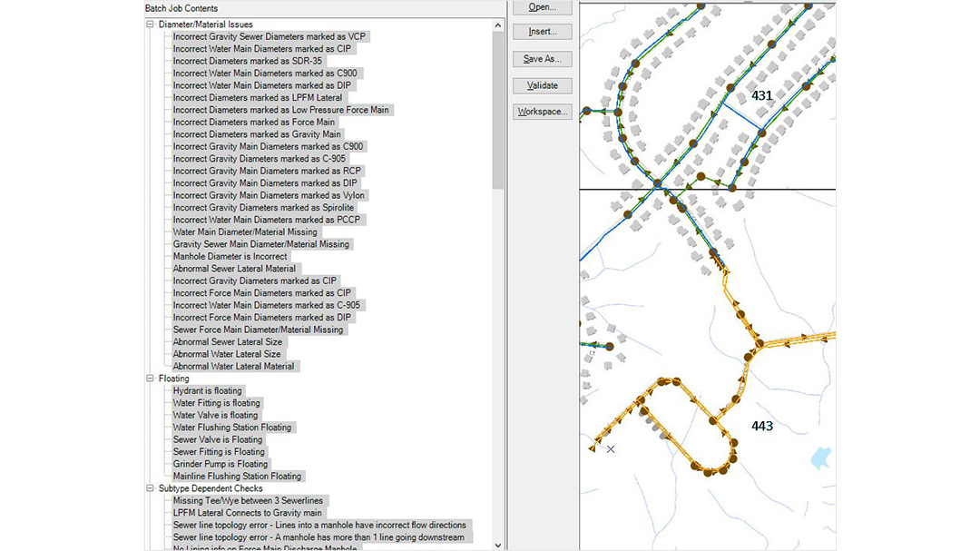Select Incorrect Diameters marked as Force Main
Image resolution: width=980 pixels, height=551 pixels.
pyautogui.click(x=254, y=122)
